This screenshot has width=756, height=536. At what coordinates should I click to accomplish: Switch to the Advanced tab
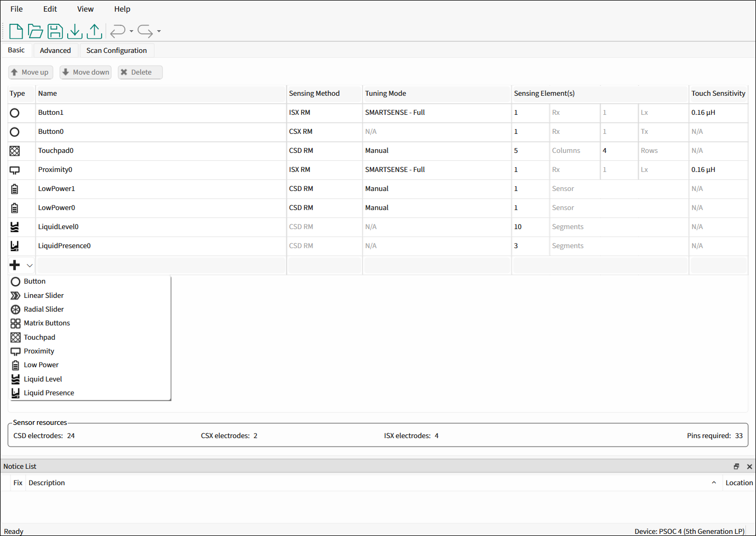(55, 50)
